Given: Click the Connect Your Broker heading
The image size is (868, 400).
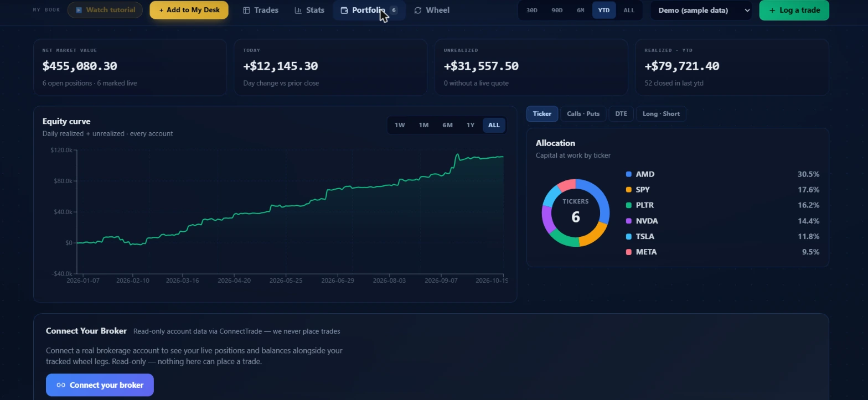Looking at the screenshot, I should (x=86, y=331).
